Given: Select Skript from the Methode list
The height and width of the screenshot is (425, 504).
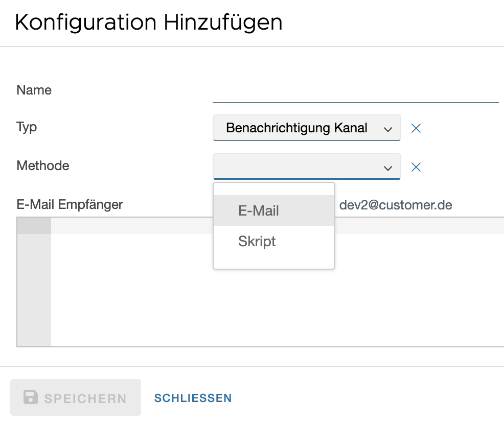Looking at the screenshot, I should 257,241.
